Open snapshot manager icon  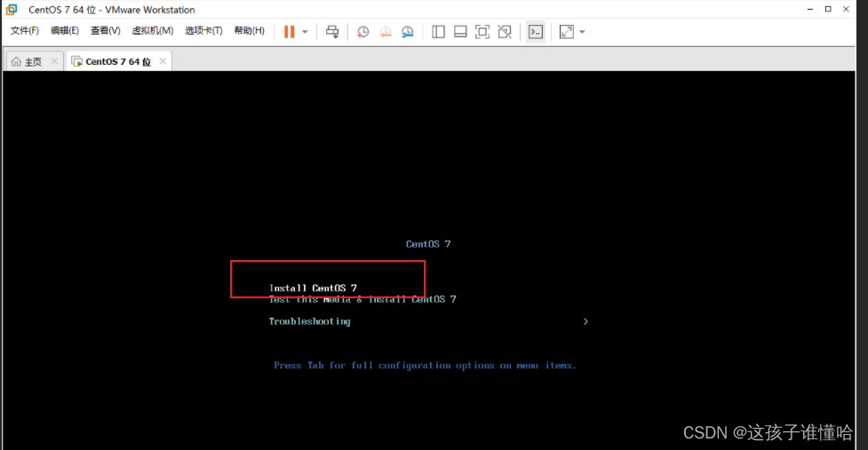408,32
